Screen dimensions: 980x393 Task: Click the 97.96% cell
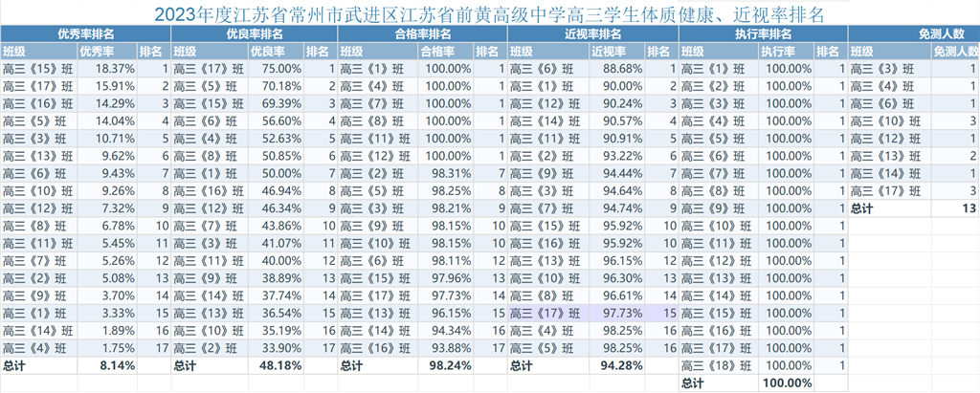(x=446, y=278)
